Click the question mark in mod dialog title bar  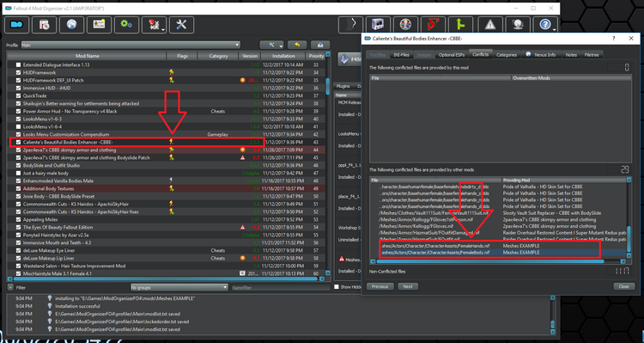point(614,38)
